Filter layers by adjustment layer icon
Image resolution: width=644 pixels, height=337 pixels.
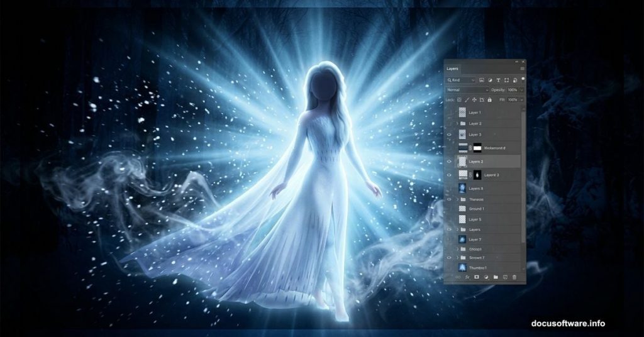489,80
